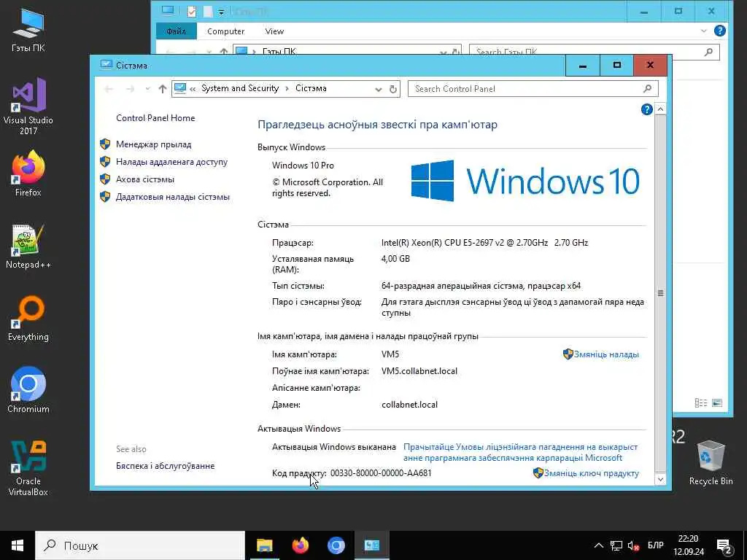Image resolution: width=747 pixels, height=560 pixels.
Task: Click the muted volume tray icon
Action: coord(634,545)
